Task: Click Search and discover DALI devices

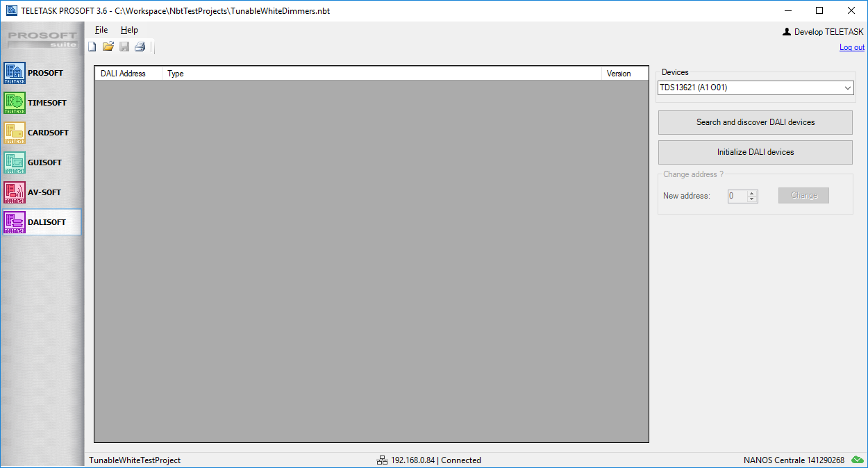Action: (x=756, y=122)
